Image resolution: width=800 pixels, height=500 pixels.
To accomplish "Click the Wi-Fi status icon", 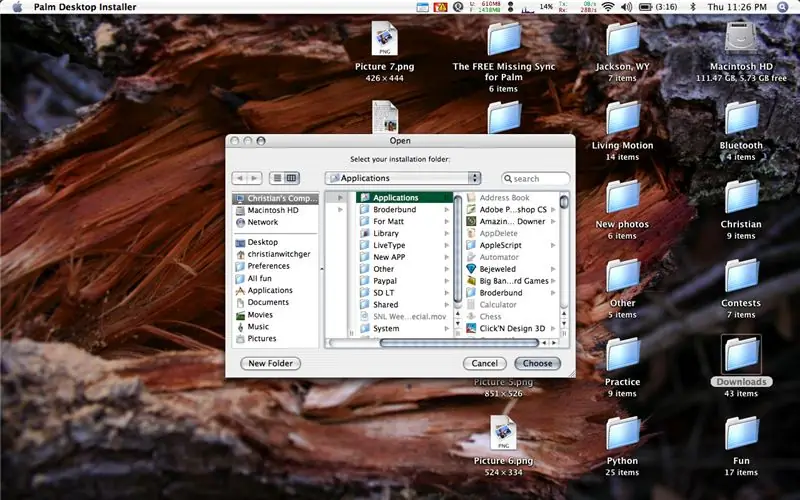I will click(607, 7).
